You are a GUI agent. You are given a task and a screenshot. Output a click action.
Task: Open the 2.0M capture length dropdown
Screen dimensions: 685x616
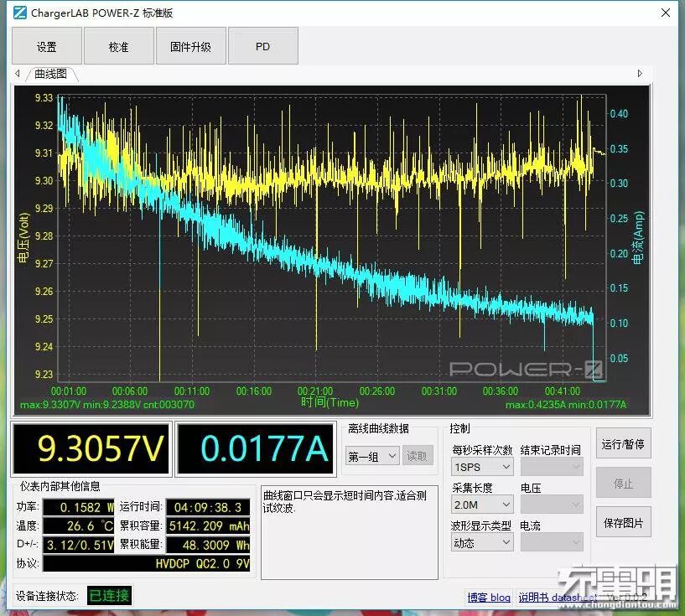tap(482, 505)
